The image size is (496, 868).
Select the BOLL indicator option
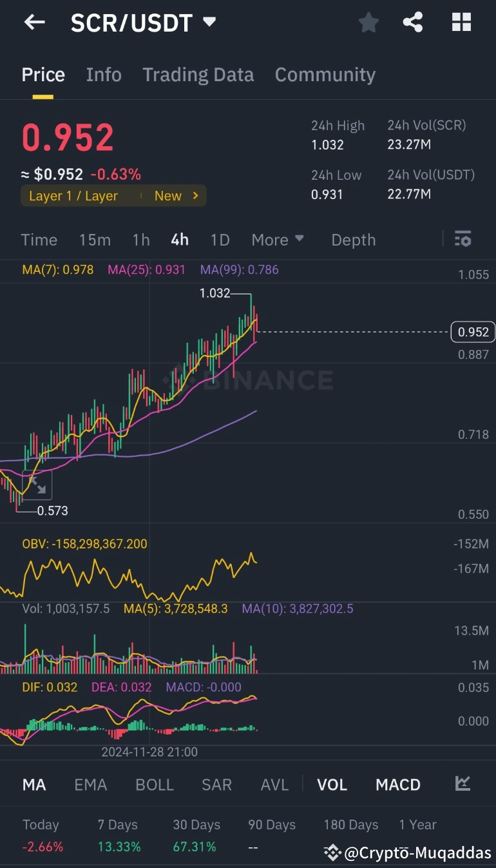pyautogui.click(x=154, y=784)
